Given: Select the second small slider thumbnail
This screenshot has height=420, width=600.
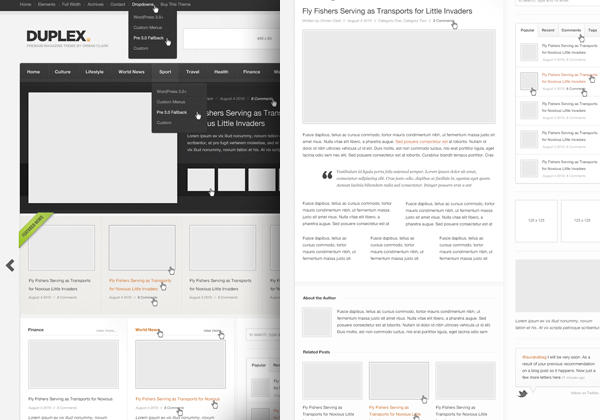Looking at the screenshot, I should coord(232,179).
